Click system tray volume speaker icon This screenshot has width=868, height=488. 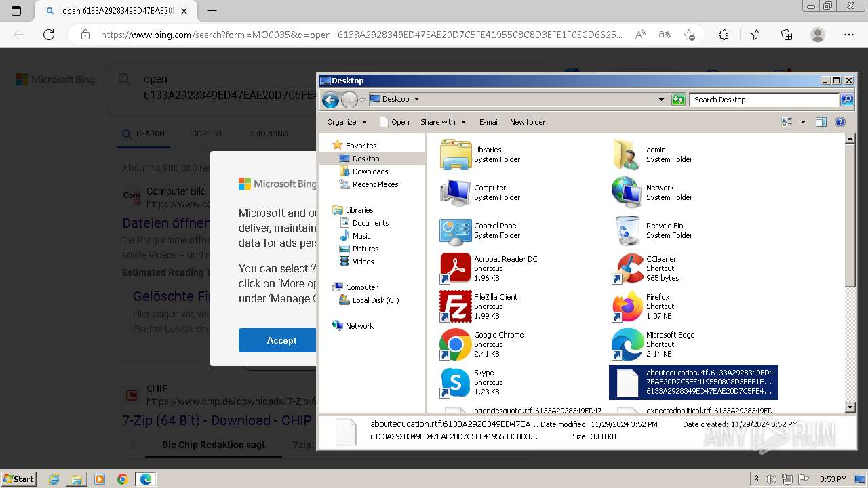pyautogui.click(x=771, y=479)
